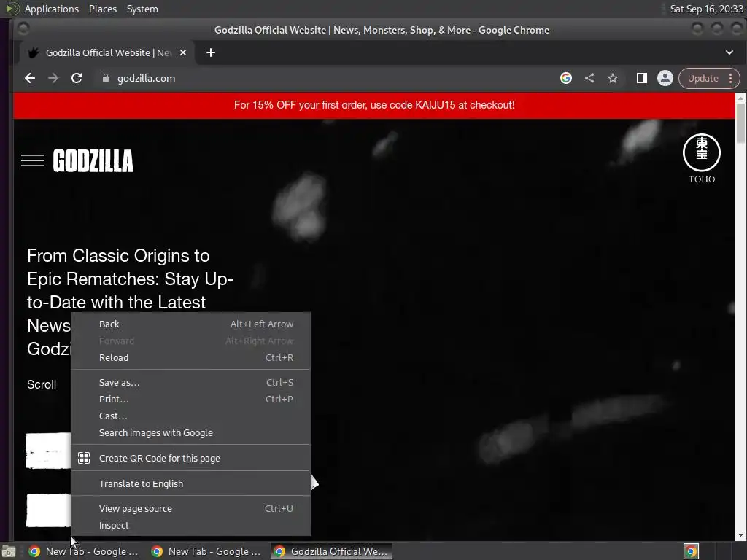The image size is (747, 560).
Task: Open the Chrome profile avatar
Action: point(665,78)
